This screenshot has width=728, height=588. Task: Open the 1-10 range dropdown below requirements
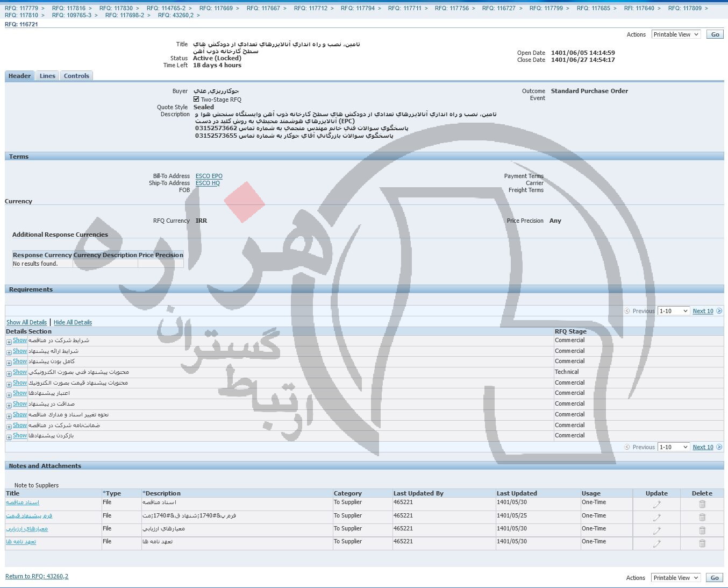[x=674, y=447]
